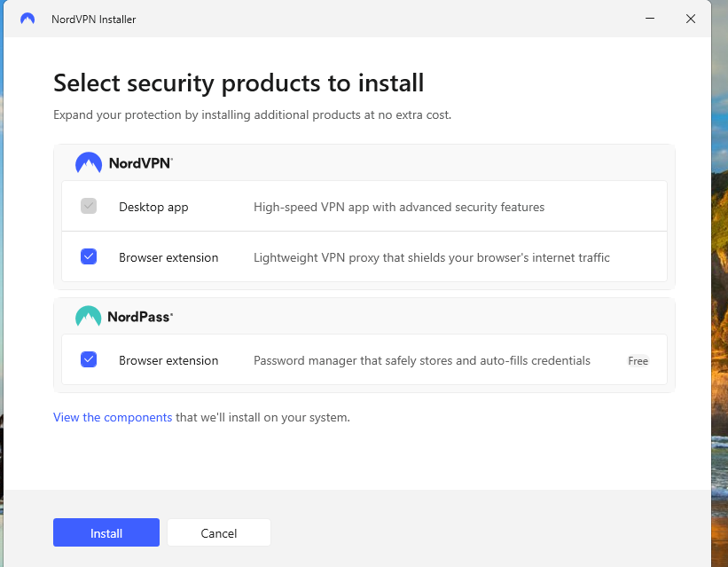Viewport: 728px width, 567px height.
Task: Toggle the greyed Desktop app checkbox
Action: 89,206
